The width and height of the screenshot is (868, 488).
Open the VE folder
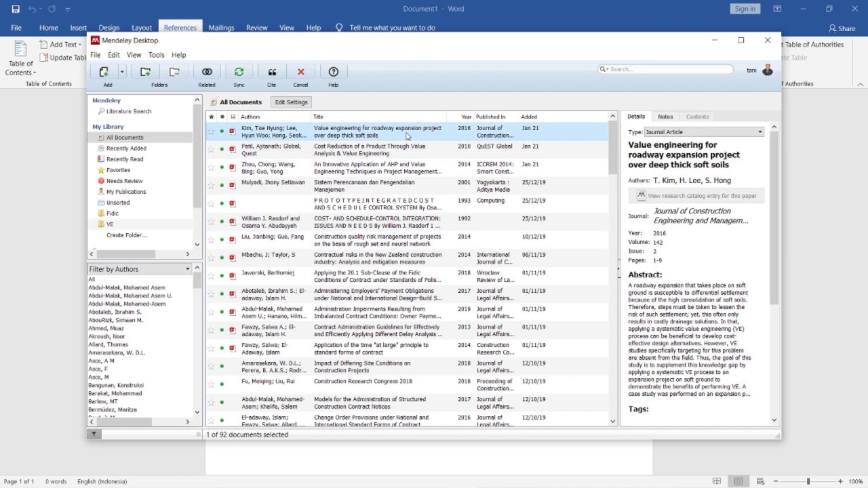coord(109,224)
